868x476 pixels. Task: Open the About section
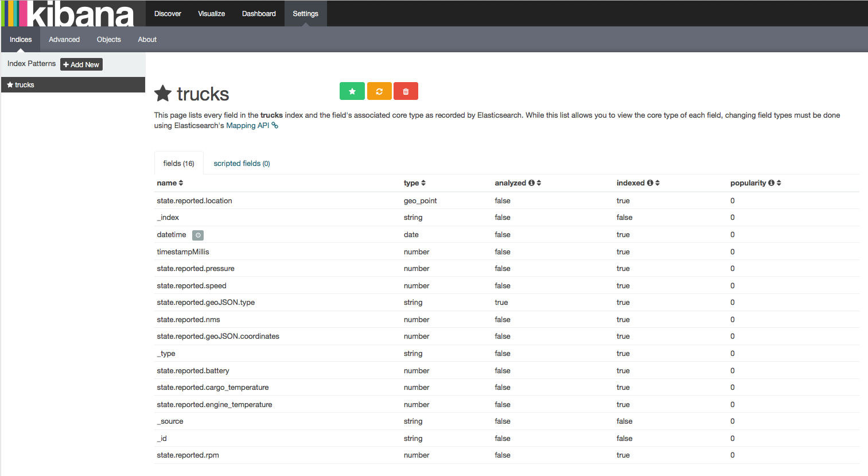(147, 40)
